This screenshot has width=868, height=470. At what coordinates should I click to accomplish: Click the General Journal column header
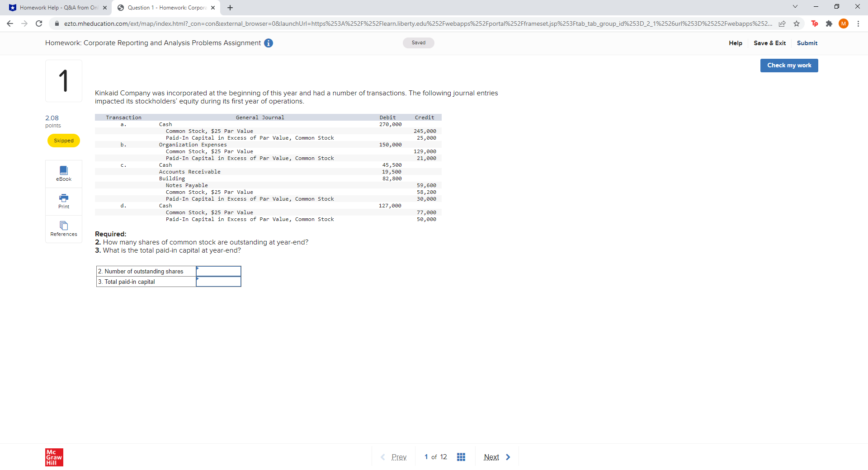pos(260,117)
